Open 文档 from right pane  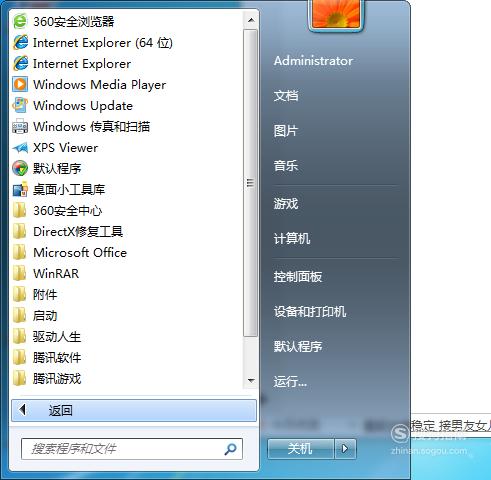tap(286, 96)
